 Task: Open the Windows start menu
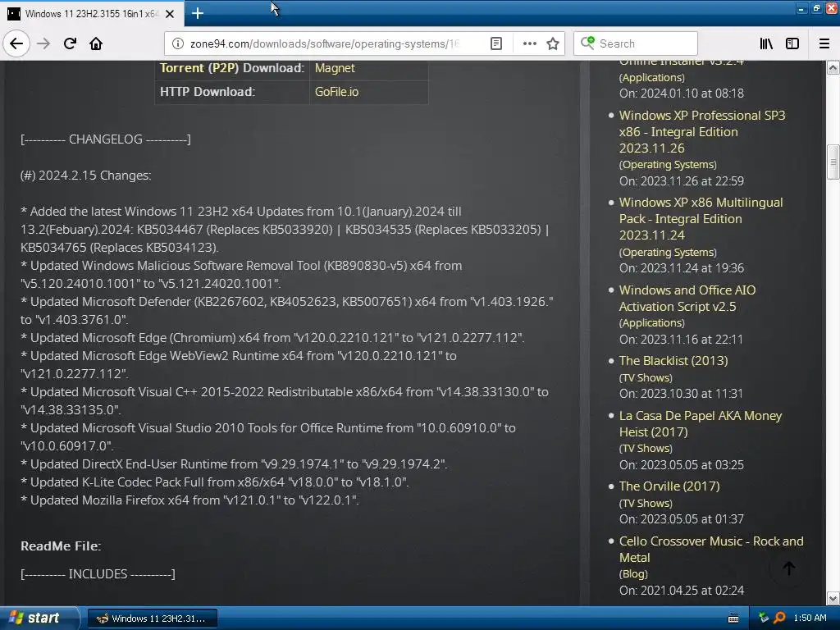click(39, 618)
